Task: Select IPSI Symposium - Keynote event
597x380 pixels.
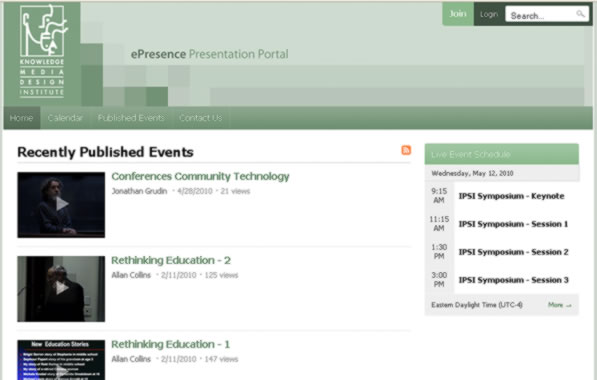Action: (x=511, y=196)
